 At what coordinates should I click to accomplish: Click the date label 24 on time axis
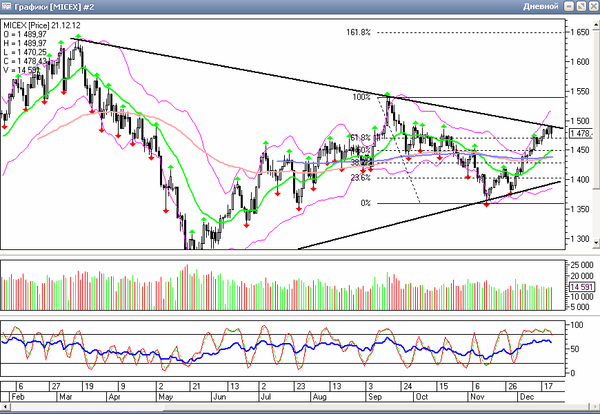[407, 386]
